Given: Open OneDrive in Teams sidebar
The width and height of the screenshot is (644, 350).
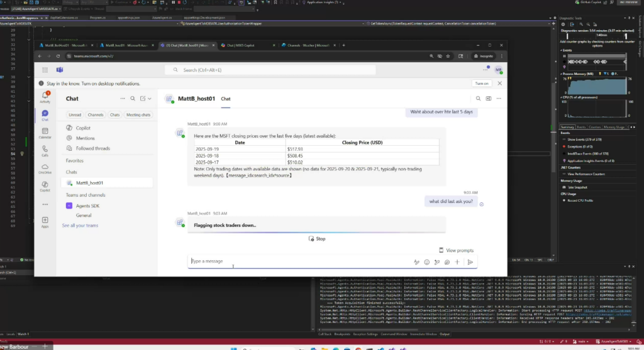Looking at the screenshot, I should click(x=45, y=168).
